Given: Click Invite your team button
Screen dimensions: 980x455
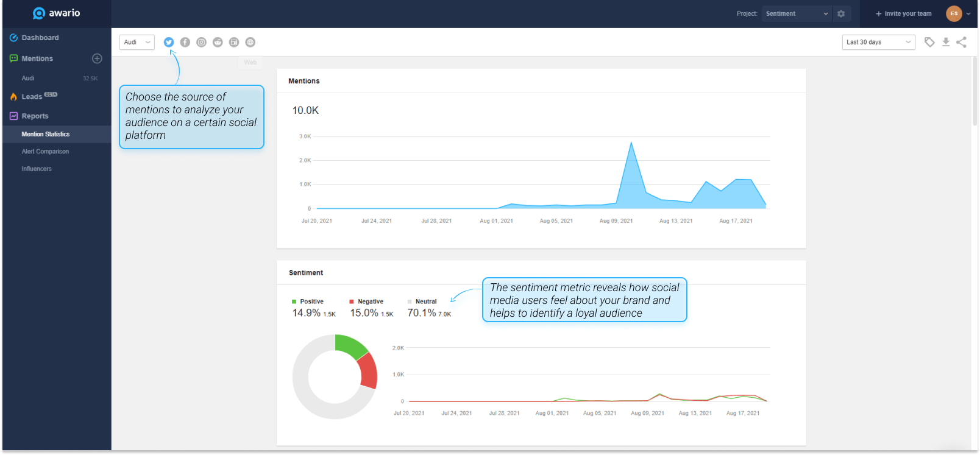Looking at the screenshot, I should click(903, 13).
